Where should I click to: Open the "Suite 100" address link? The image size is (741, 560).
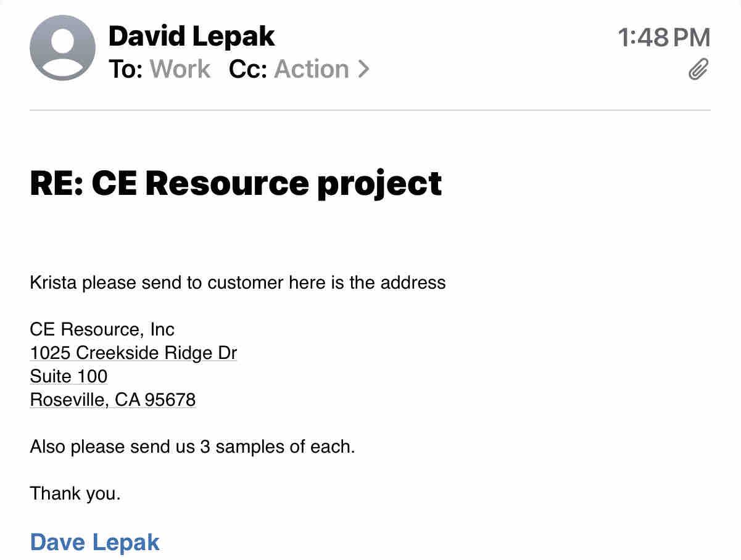coord(68,376)
